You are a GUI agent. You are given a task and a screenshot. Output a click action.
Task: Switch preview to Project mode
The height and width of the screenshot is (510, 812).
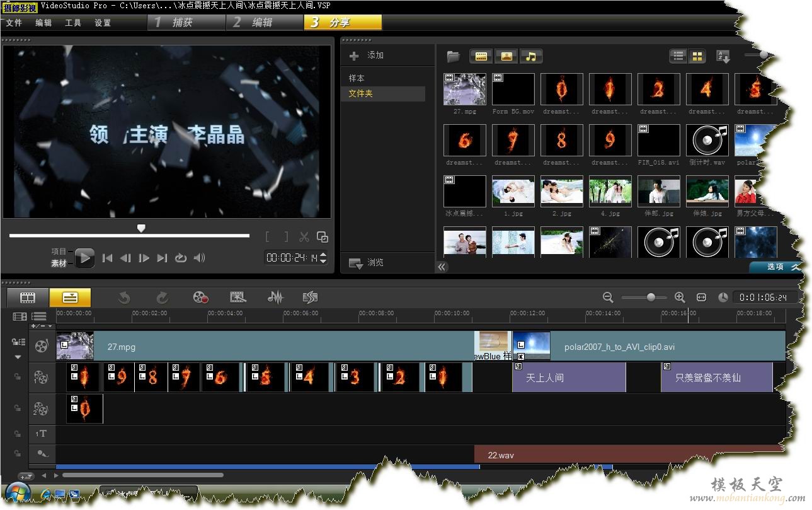(59, 252)
